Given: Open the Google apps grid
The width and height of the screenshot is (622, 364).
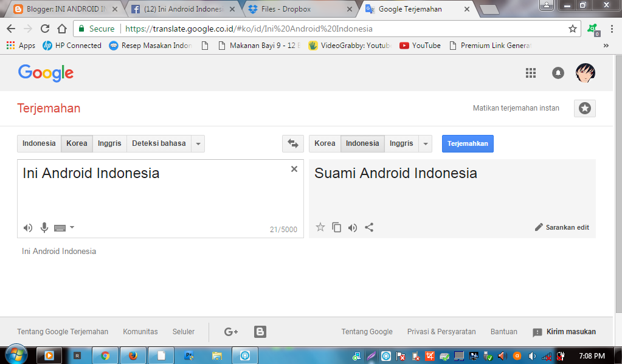Looking at the screenshot, I should click(531, 73).
